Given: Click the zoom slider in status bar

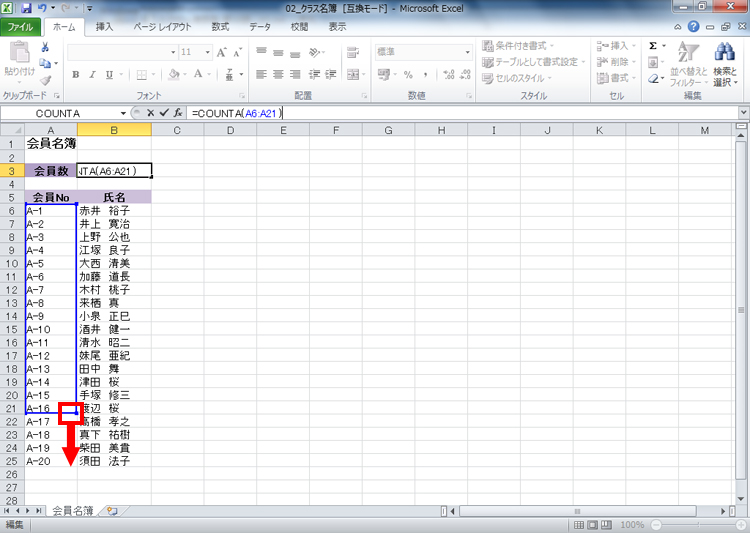Looking at the screenshot, I should click(x=698, y=525).
